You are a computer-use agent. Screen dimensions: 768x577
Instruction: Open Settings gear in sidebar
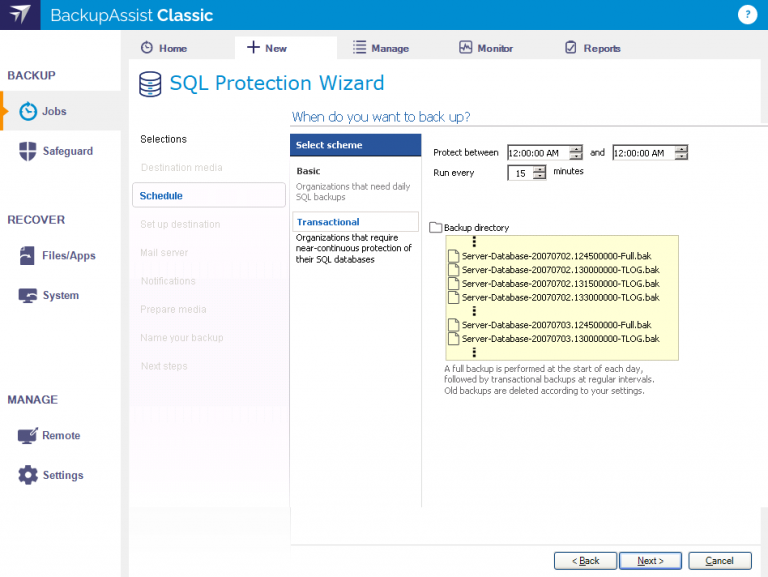[x=62, y=476]
